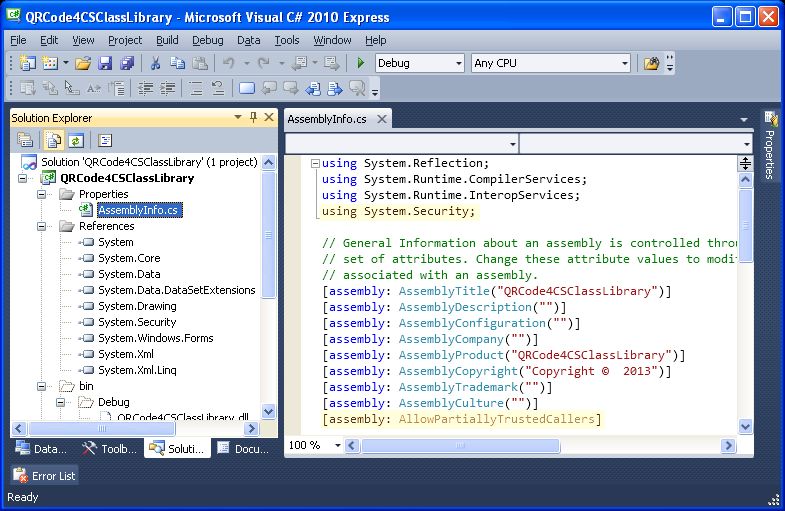Click the Find in Files binoculars icon

(x=651, y=63)
